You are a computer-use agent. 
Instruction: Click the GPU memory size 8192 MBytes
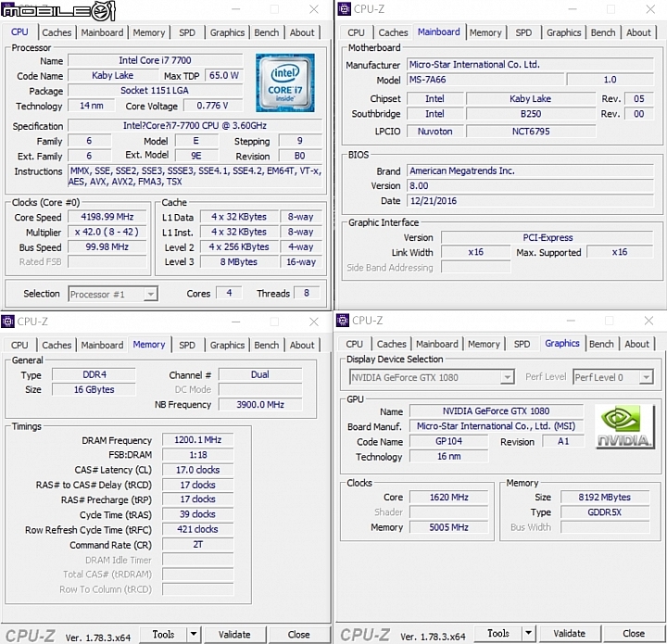click(604, 498)
